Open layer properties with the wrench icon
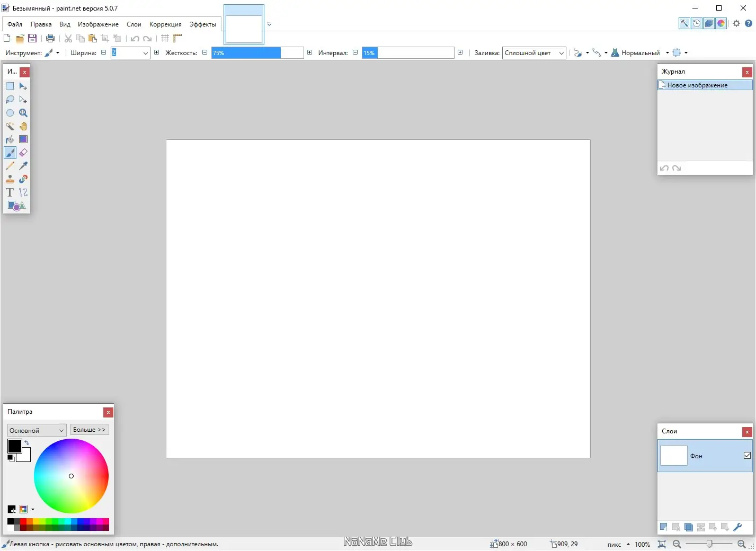The height and width of the screenshot is (551, 756). (737, 527)
